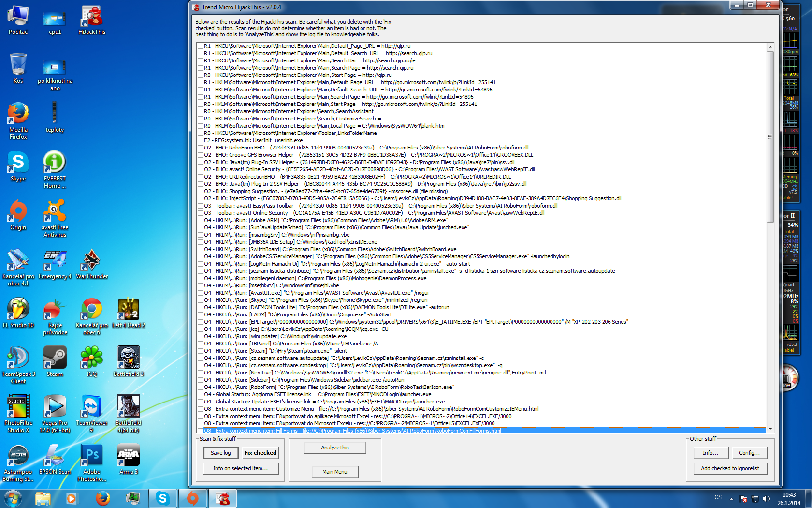Check the RoboForm BHO entry checkbox

click(200, 148)
